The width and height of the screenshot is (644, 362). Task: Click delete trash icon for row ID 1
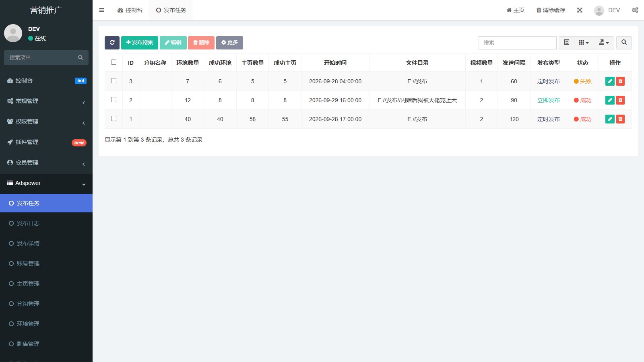620,119
